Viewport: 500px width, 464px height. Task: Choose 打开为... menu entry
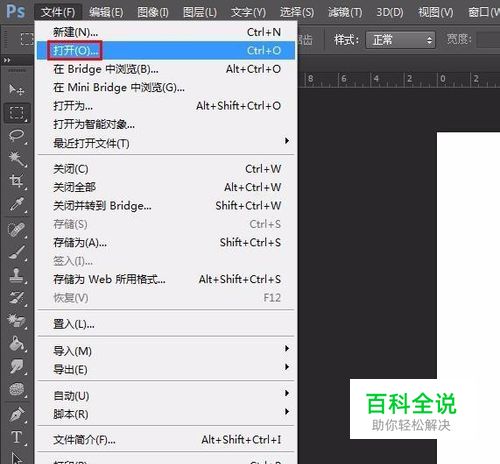tap(166, 106)
